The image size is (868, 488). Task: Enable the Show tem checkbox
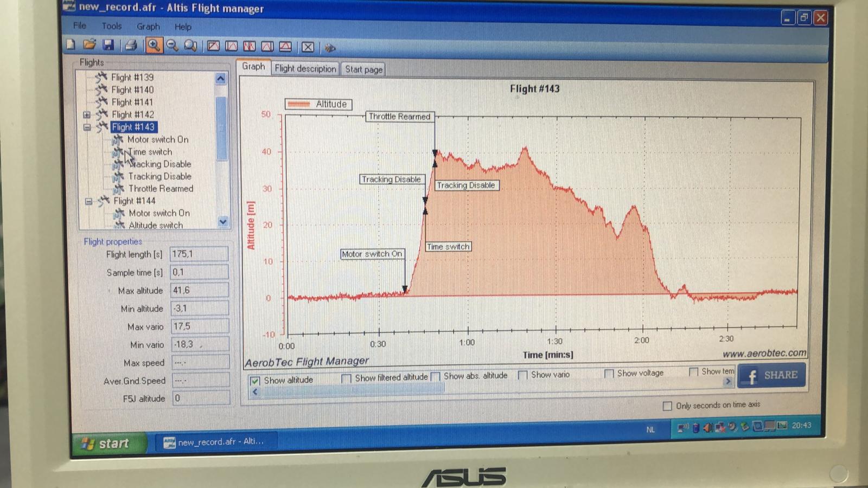pyautogui.click(x=693, y=372)
